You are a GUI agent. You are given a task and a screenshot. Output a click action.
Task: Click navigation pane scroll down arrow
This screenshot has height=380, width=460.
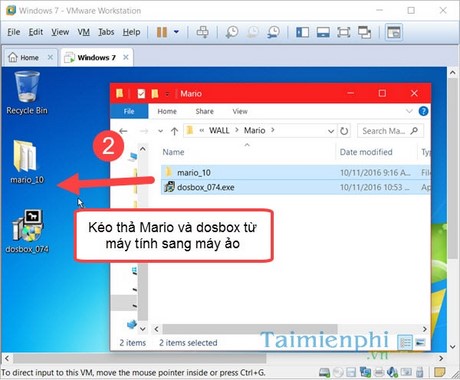143,329
